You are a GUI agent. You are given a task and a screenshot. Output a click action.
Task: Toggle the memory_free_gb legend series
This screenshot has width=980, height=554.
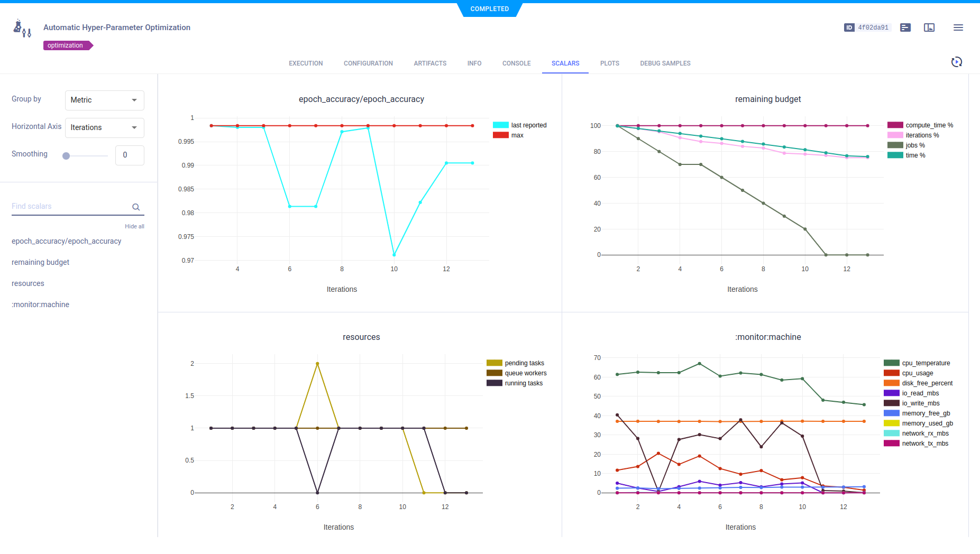917,413
